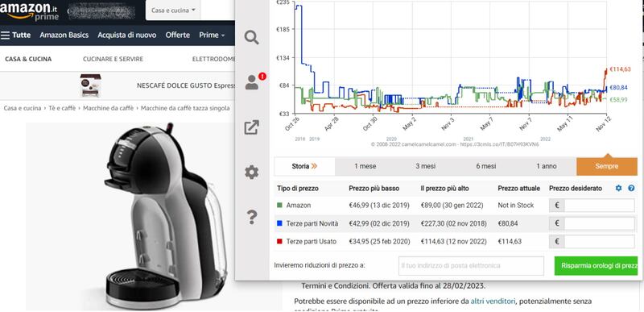The height and width of the screenshot is (312, 644).
Task: Open Acquista di nuovo link
Action: [x=127, y=35]
